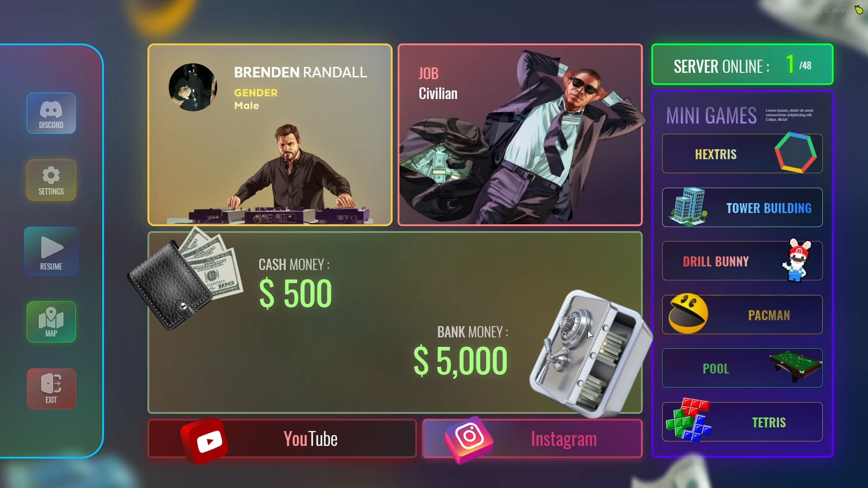Launch the Tower Building mini game
The width and height of the screenshot is (868, 488).
[x=742, y=207]
